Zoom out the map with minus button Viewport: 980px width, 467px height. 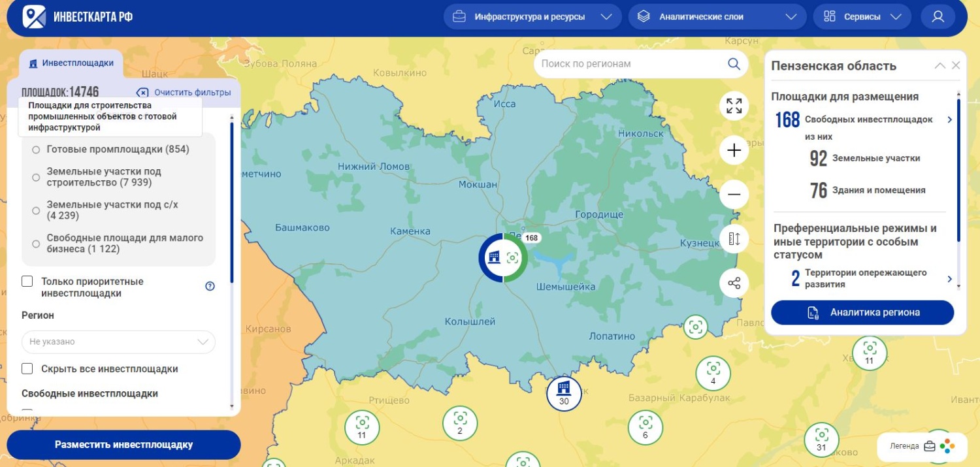734,195
